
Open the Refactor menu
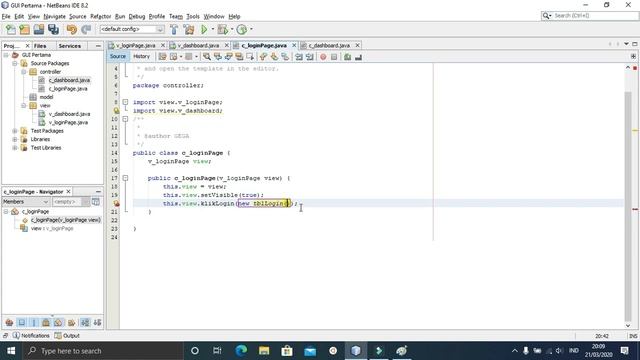tap(100, 16)
